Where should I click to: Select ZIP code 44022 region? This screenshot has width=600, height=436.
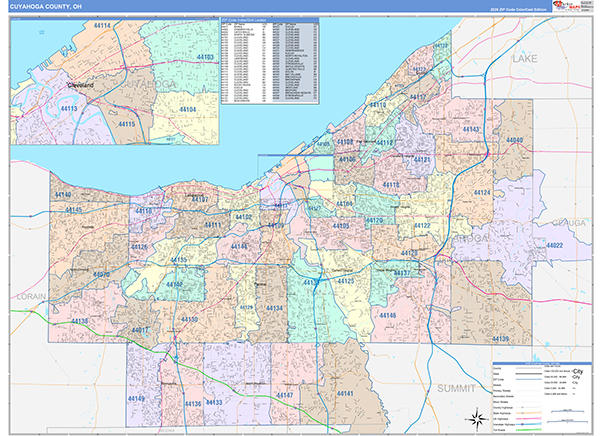554,245
